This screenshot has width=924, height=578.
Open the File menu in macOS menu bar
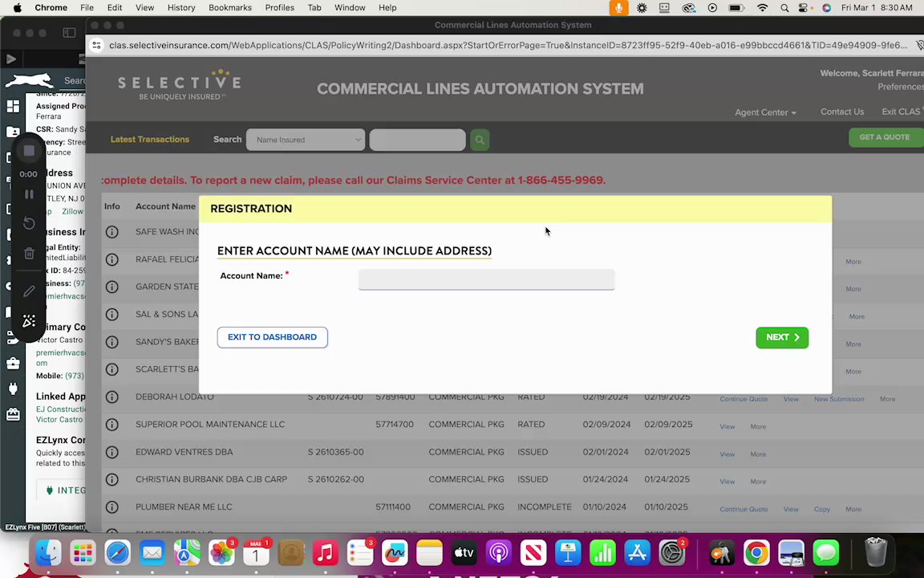tap(87, 8)
